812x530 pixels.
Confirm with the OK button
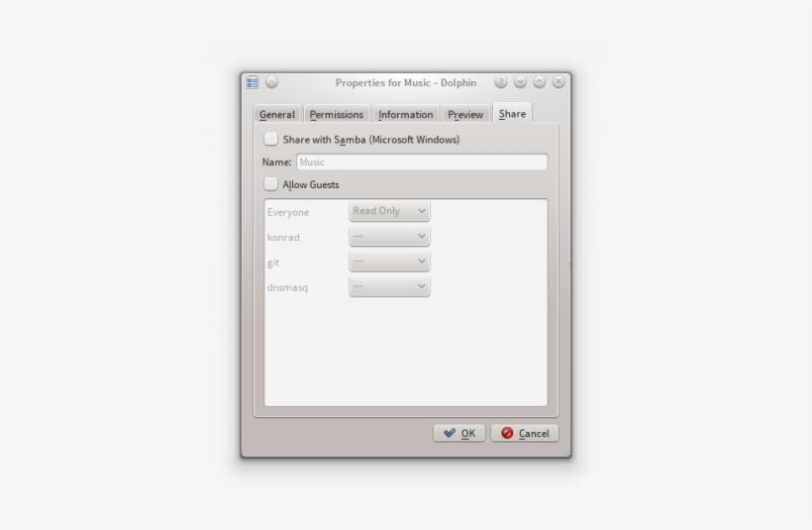[x=459, y=433]
